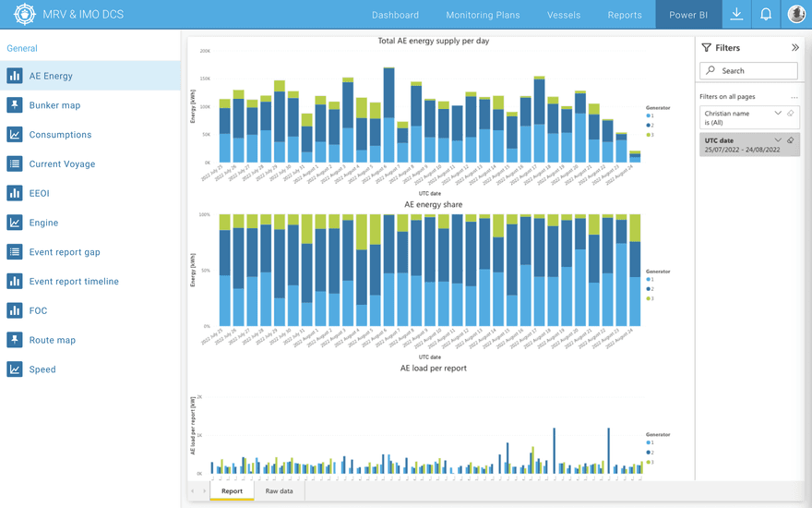Open the download icon in header
Viewport: 812px width, 508px height.
coord(736,14)
